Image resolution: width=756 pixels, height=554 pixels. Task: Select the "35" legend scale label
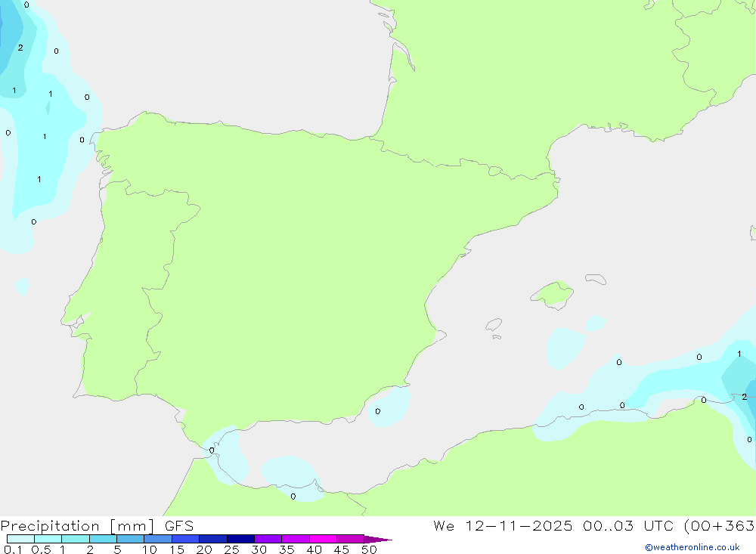[x=287, y=549]
